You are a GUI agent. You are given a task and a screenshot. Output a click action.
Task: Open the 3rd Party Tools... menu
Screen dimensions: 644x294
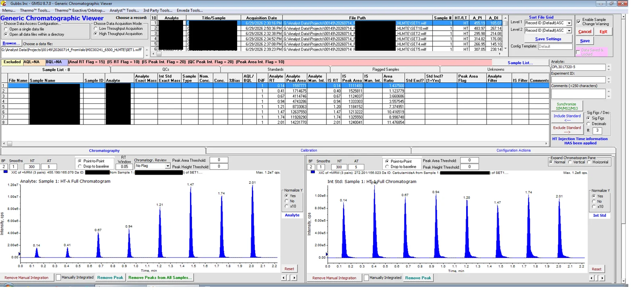(x=157, y=10)
